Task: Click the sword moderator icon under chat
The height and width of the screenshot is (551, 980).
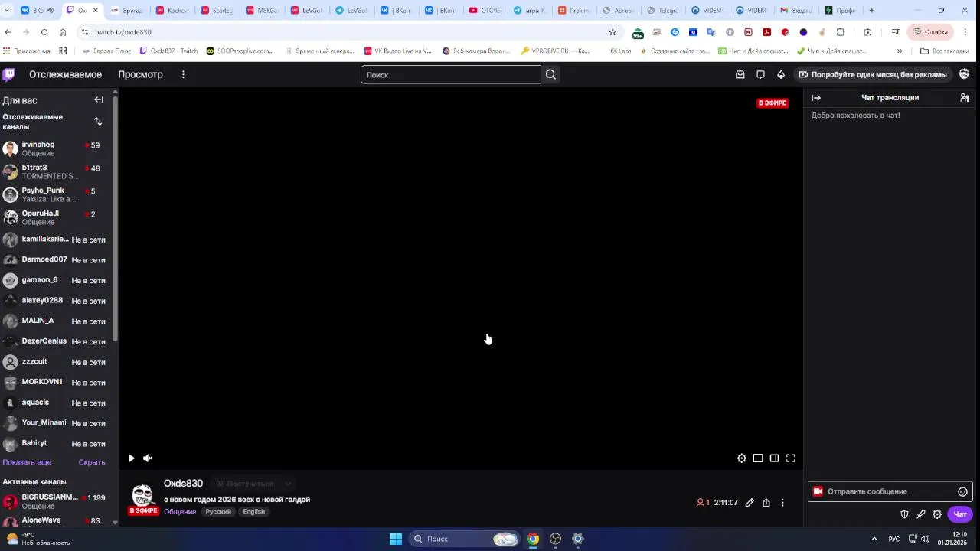Action: tap(921, 514)
